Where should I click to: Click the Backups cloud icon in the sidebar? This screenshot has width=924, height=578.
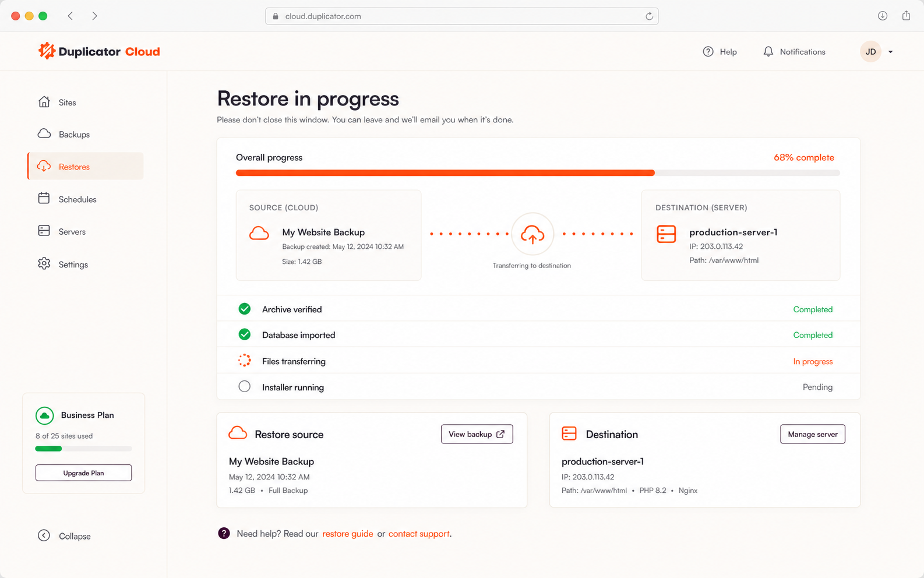pos(44,134)
